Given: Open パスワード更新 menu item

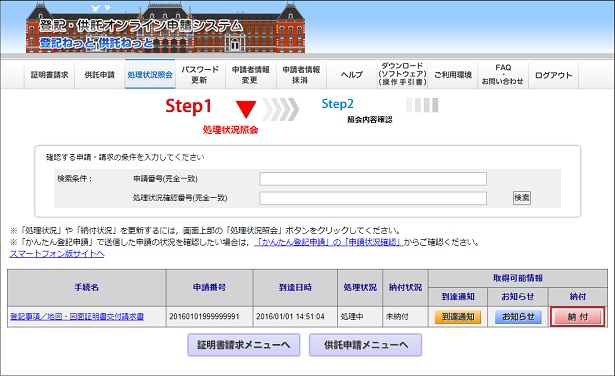Looking at the screenshot, I should (x=200, y=74).
